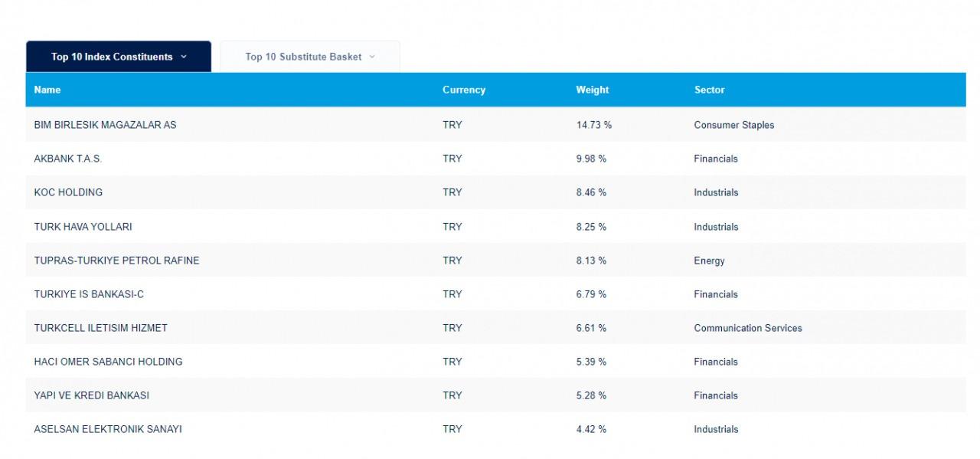Click the 14.73 % weight value
The height and width of the screenshot is (459, 980).
click(593, 125)
